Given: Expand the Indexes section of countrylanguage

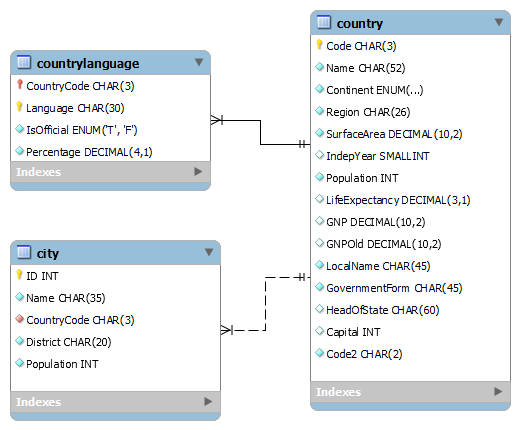Looking at the screenshot, I should 198,171.
